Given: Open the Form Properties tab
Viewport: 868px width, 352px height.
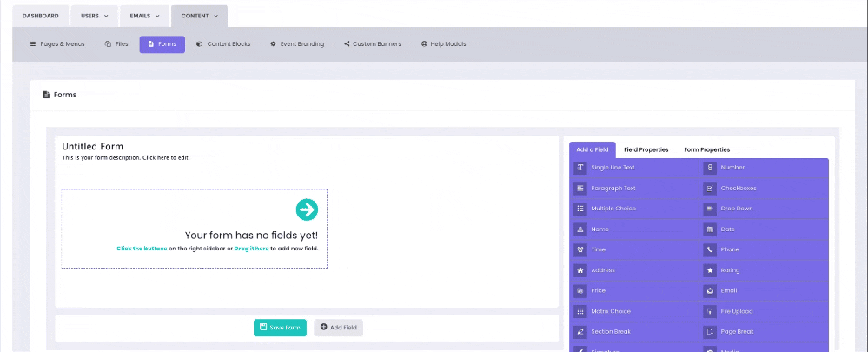Looking at the screenshot, I should [x=706, y=149].
